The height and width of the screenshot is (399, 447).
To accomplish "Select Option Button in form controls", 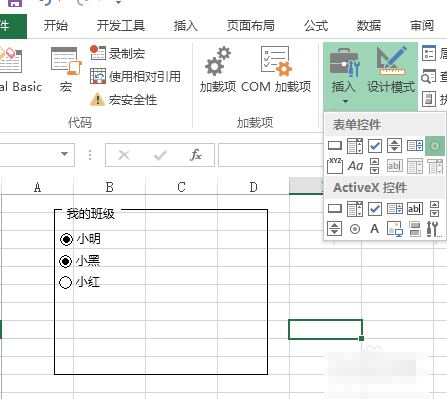I will point(435,146).
